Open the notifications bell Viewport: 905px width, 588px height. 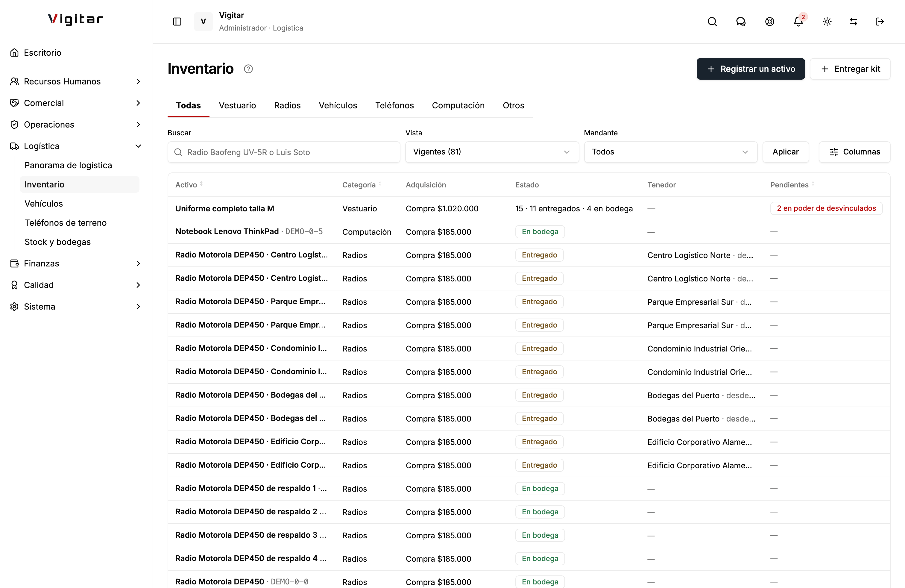pyautogui.click(x=798, y=22)
